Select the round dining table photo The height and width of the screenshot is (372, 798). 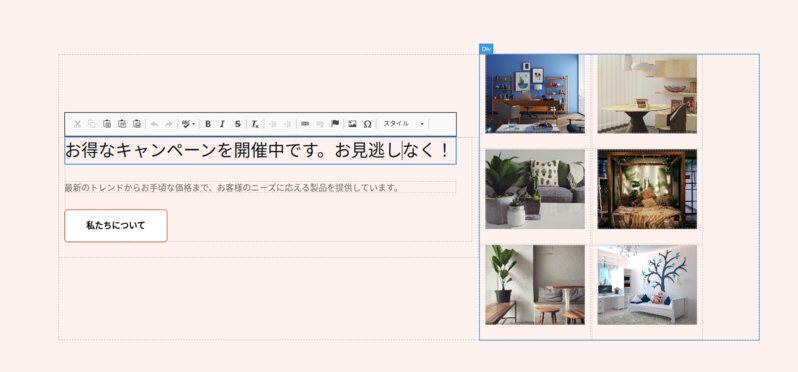coord(647,94)
